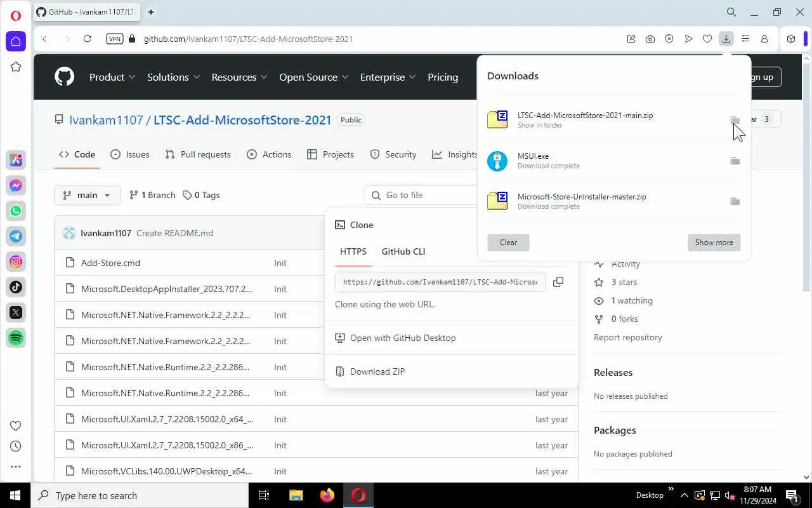Click the Go to file search field

point(421,195)
